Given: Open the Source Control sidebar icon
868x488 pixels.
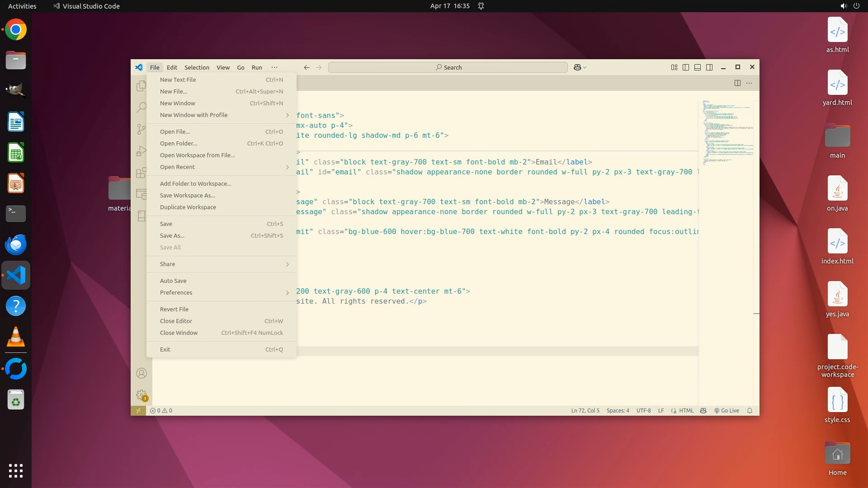Looking at the screenshot, I should tap(141, 129).
